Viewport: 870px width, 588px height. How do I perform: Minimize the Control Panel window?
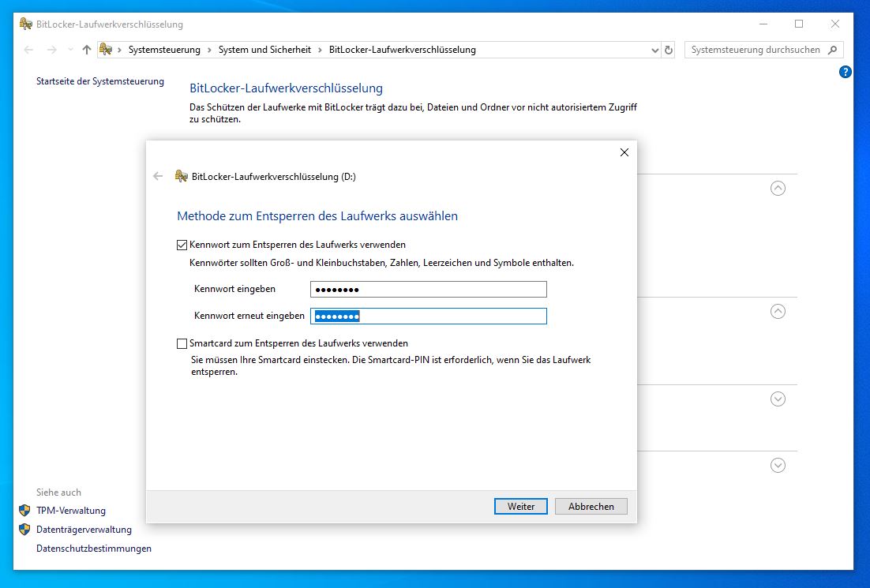click(763, 24)
